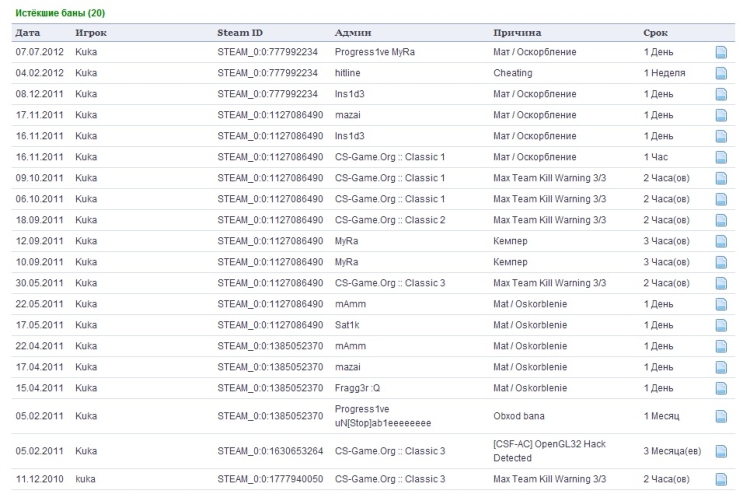Viewport: 750px width, 494px height.
Task: Click document icon for OpenGL32 Hack row
Action: click(721, 451)
